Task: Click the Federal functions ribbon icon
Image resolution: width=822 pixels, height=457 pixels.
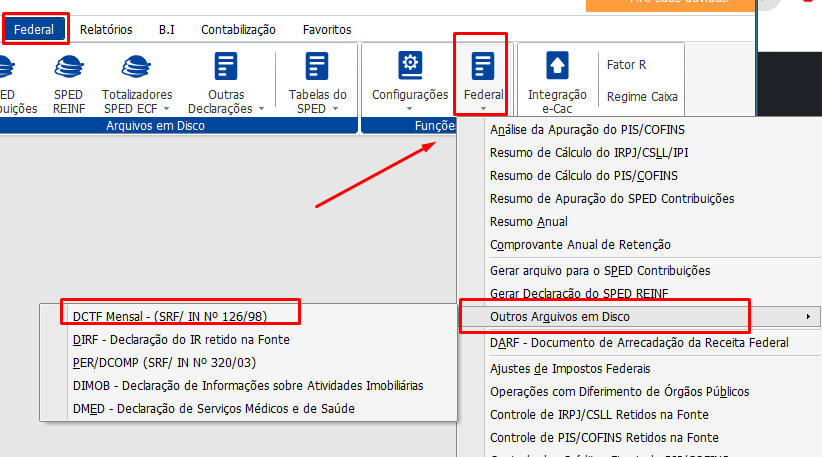Action: [x=483, y=66]
